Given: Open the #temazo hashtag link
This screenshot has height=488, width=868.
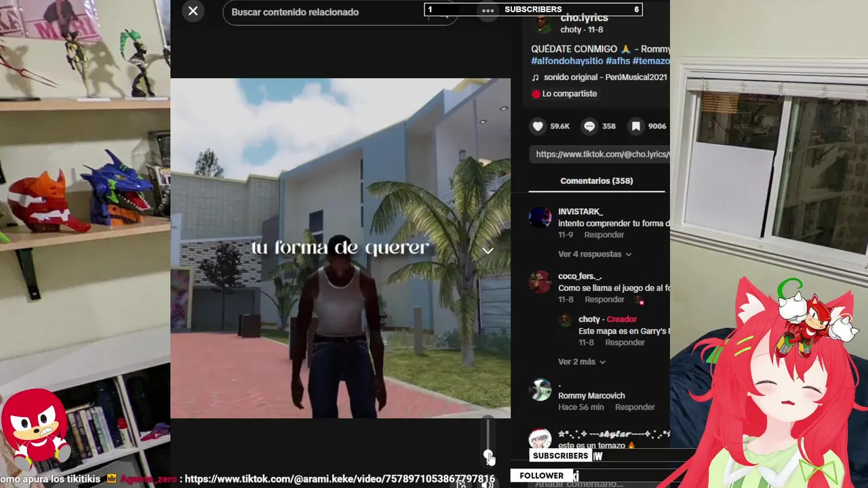Looking at the screenshot, I should [651, 61].
